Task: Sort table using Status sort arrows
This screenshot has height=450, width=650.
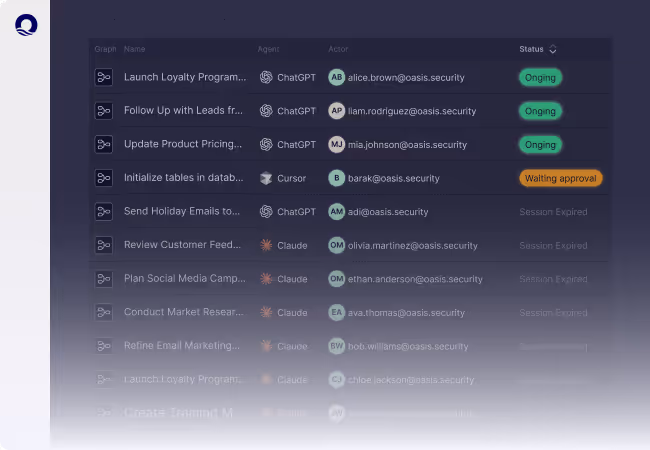Action: (553, 49)
